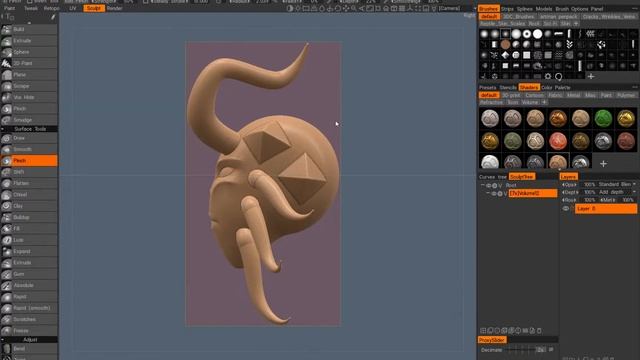Screen dimensions: 640x360
Task: Open the Curves tree tab
Action: click(493, 177)
